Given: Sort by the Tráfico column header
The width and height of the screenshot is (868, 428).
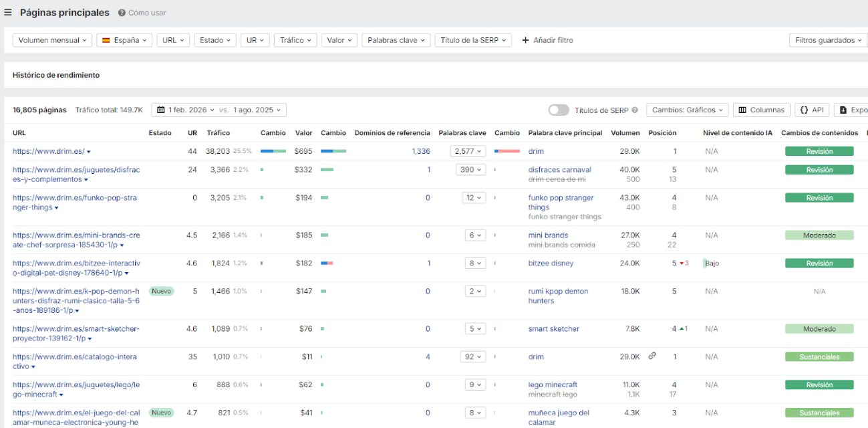Looking at the screenshot, I should (219, 133).
